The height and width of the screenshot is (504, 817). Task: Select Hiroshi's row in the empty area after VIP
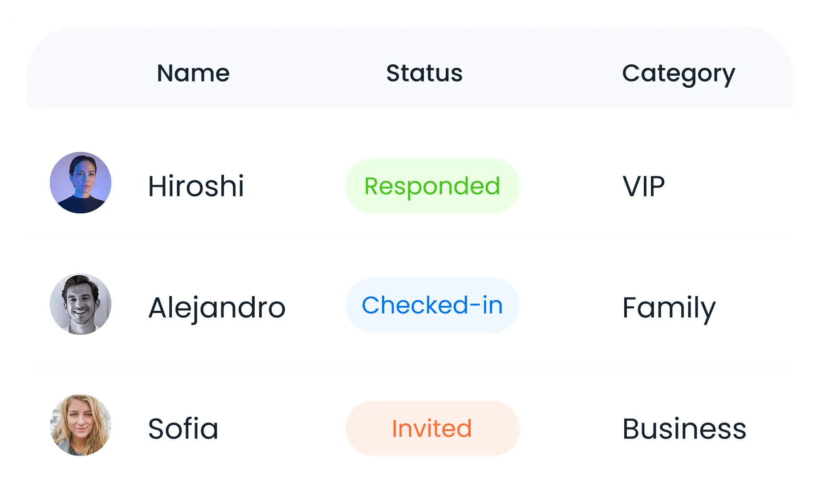[730, 186]
